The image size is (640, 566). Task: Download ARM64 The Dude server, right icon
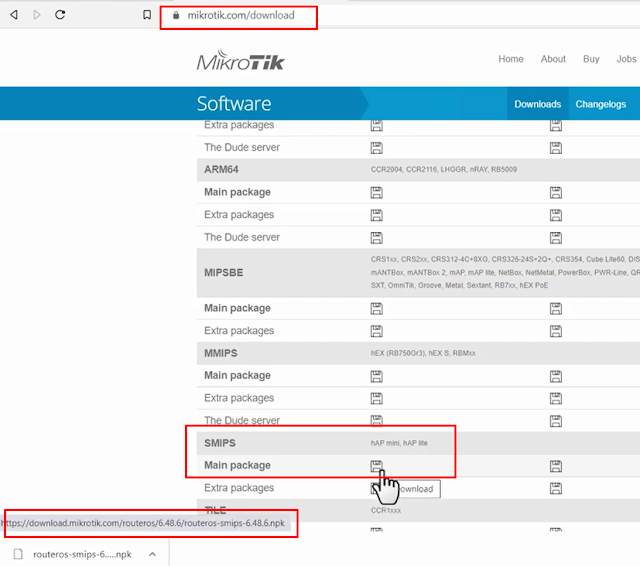pos(556,237)
